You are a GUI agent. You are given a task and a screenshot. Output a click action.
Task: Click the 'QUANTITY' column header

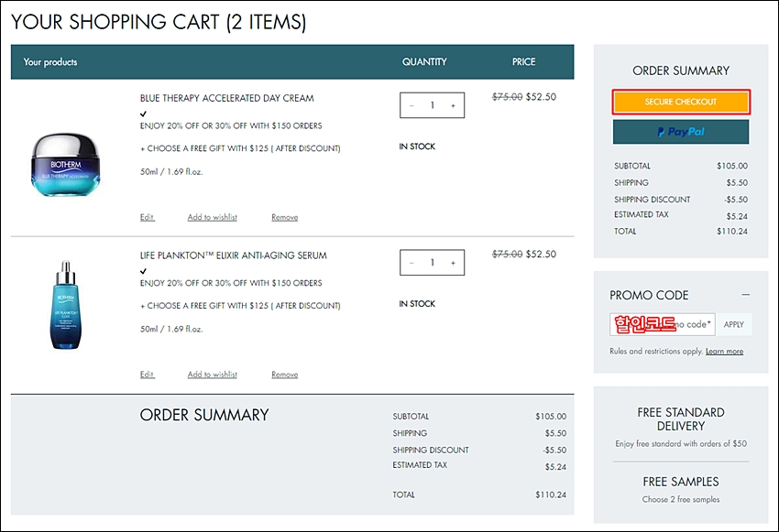[x=424, y=62]
